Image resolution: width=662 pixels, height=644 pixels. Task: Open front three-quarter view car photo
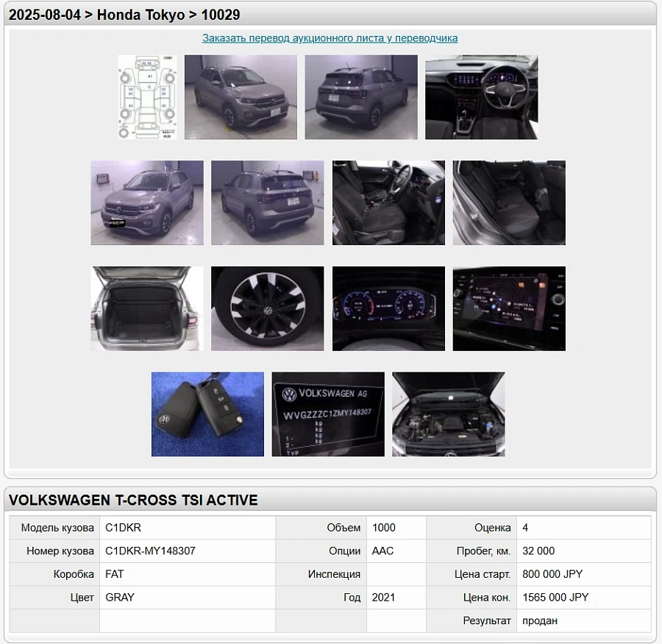click(241, 97)
